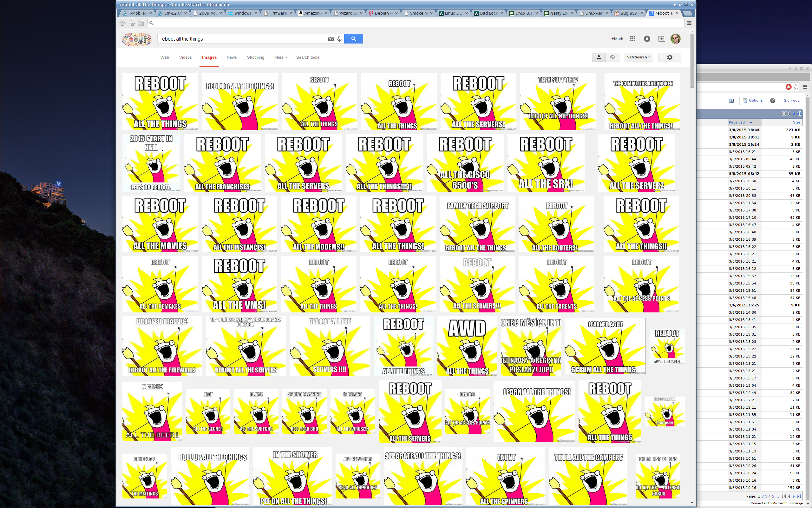Switch to the Videos results tab

(x=185, y=57)
